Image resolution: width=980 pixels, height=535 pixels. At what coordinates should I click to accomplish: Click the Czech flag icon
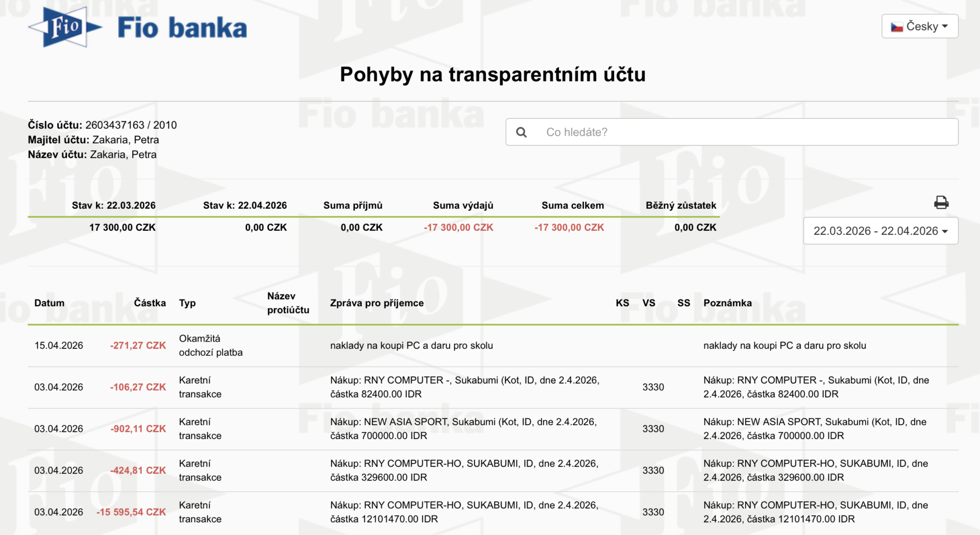click(897, 27)
